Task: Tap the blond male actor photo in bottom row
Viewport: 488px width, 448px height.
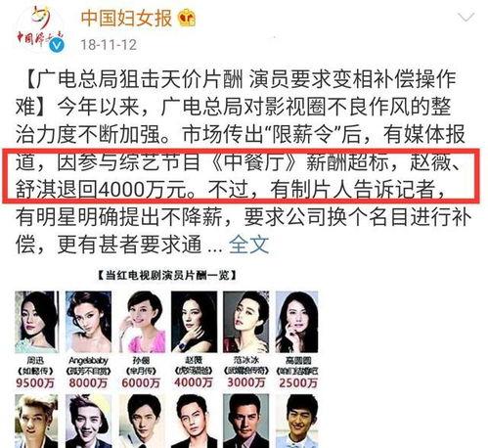Action: 36,421
